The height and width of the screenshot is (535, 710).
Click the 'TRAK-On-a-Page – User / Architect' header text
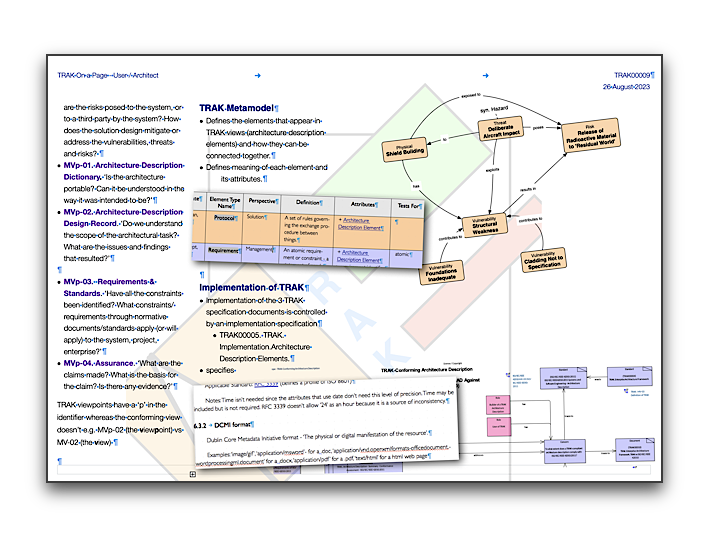pyautogui.click(x=108, y=75)
